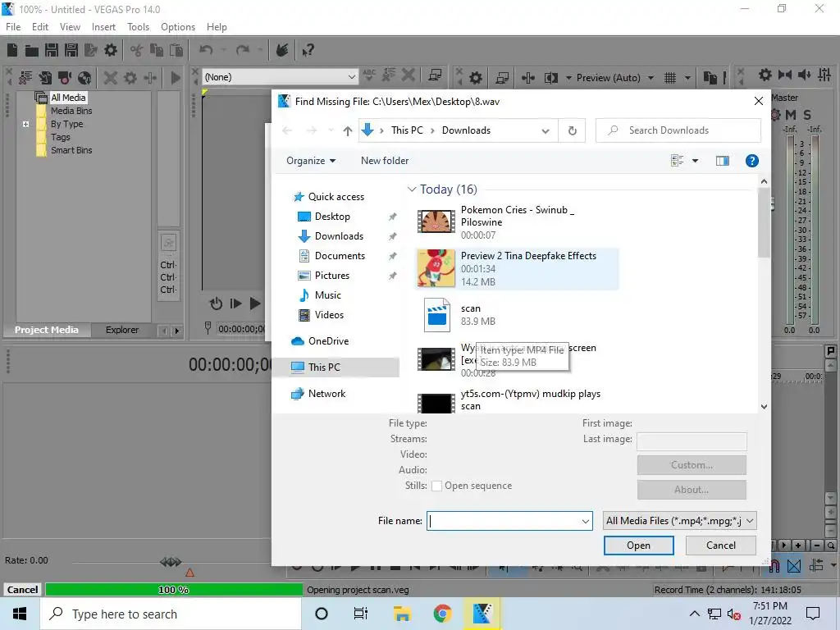Screen dimensions: 840x630
Task: Open Mixing Console sliders icon
Action: click(x=824, y=75)
